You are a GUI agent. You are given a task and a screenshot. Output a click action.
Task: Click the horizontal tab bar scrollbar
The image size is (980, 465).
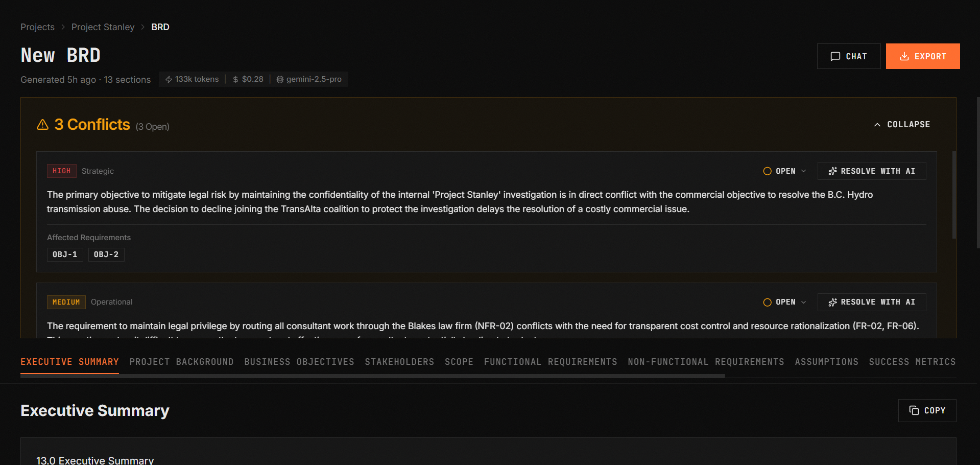point(373,376)
